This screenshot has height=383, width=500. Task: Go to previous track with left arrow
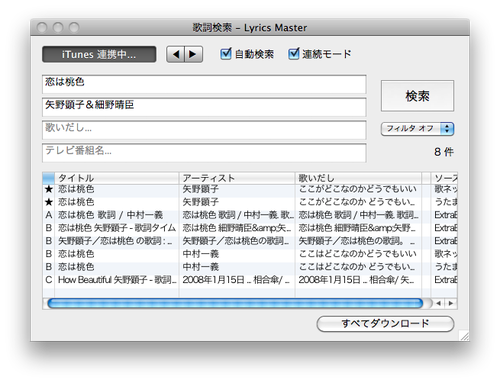click(x=176, y=54)
